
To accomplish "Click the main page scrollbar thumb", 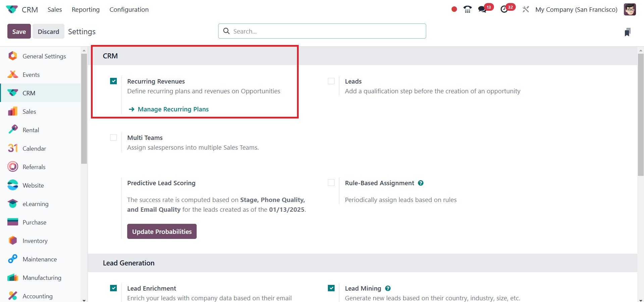I will coord(641,114).
